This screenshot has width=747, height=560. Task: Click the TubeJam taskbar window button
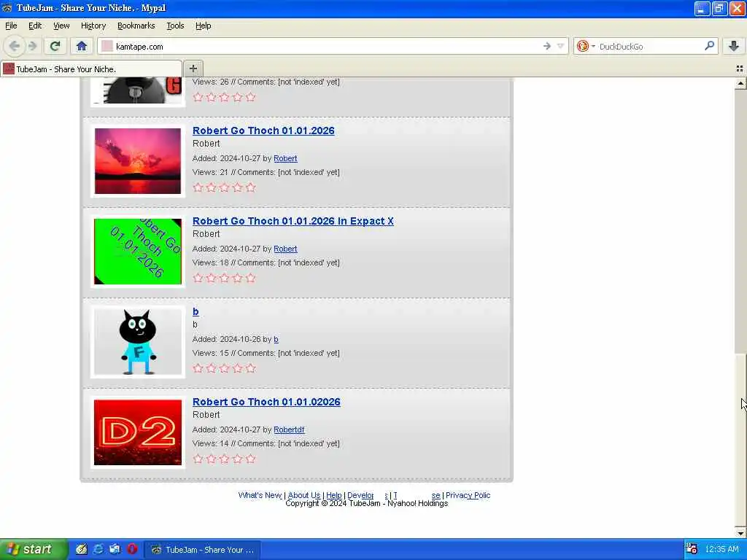(x=203, y=550)
